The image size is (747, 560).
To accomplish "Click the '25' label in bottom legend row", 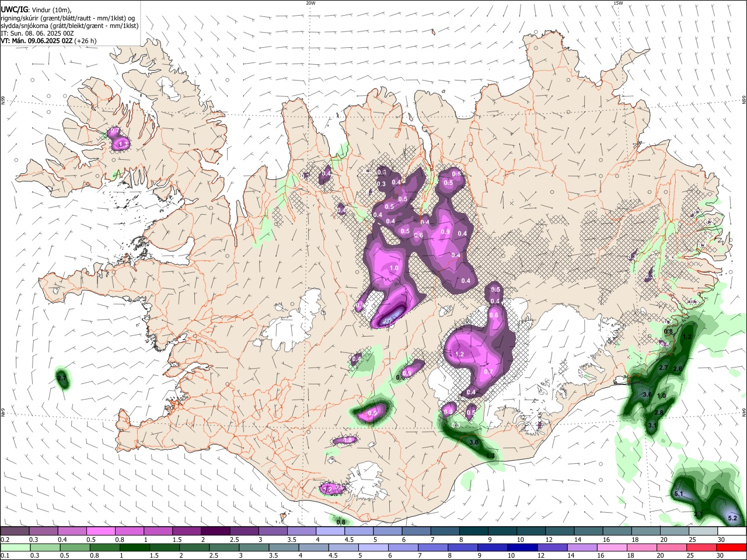I will click(x=690, y=555).
